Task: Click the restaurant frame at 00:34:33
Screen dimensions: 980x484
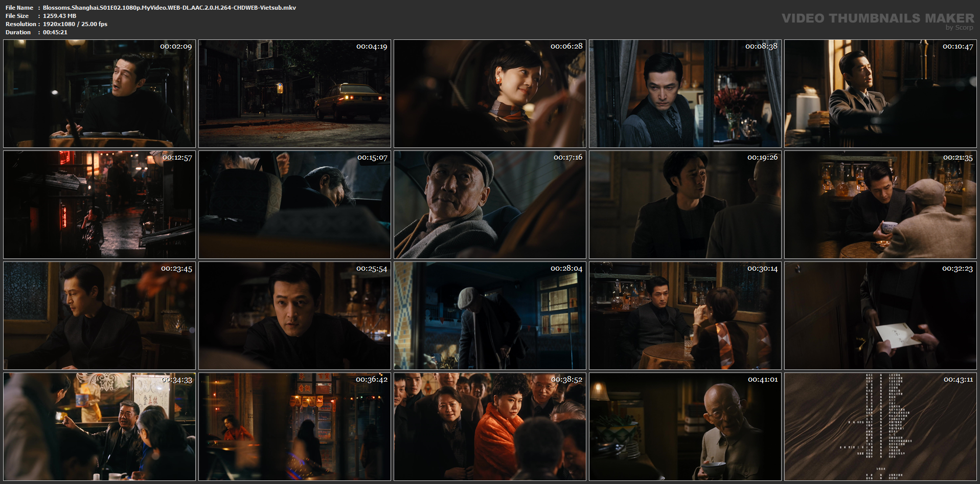Action: click(99, 427)
